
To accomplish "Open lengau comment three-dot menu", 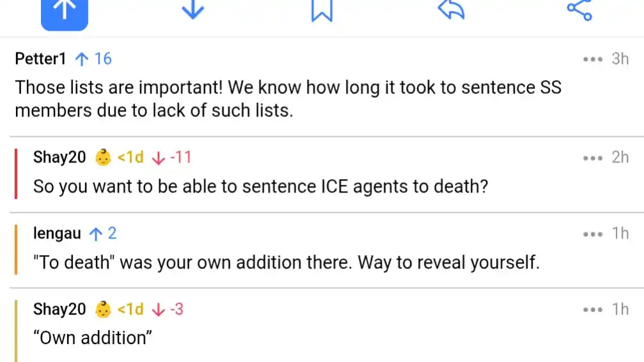I will point(593,234).
